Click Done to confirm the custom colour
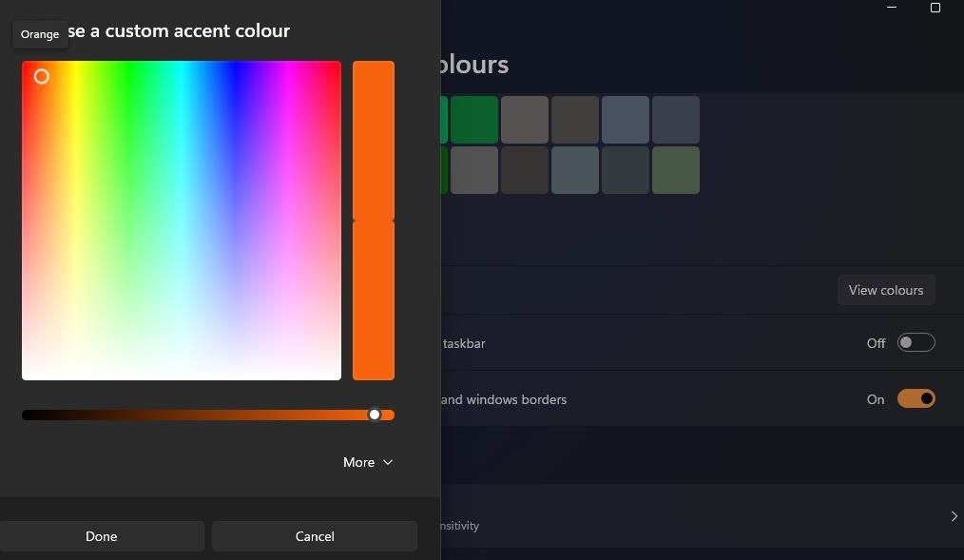The height and width of the screenshot is (560, 964). click(x=102, y=536)
